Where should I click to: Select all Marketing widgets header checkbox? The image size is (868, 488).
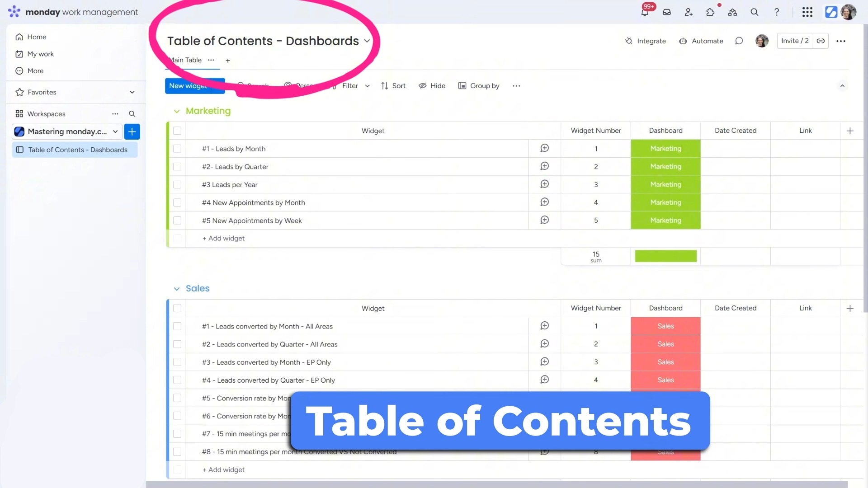tap(177, 131)
